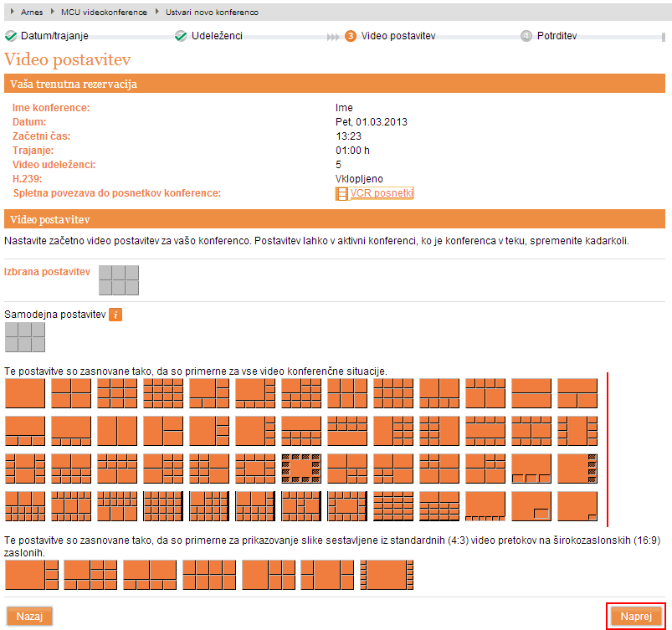Image resolution: width=672 pixels, height=630 pixels.
Task: Click the Izbrana postavitev selected layout preview
Action: pyautogui.click(x=119, y=280)
